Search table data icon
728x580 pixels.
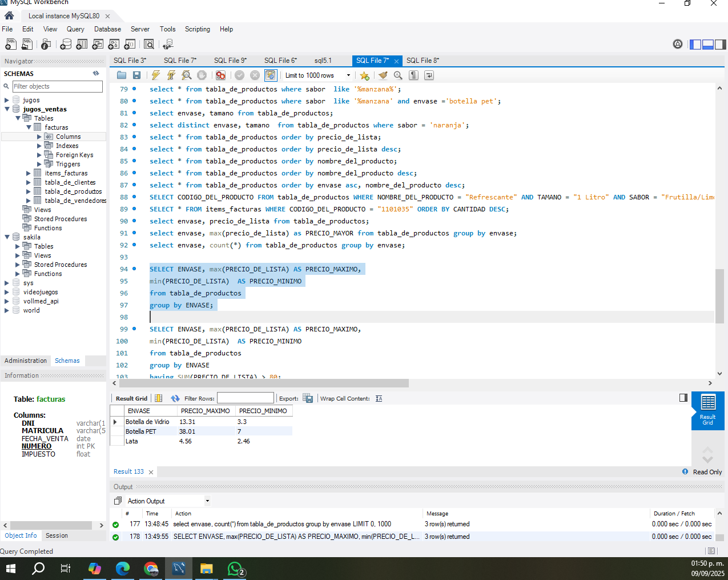[149, 44]
